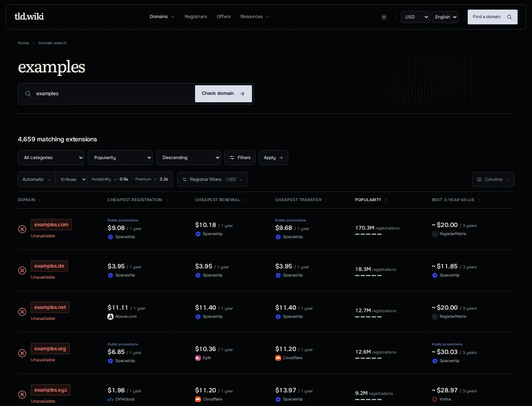Image resolution: width=532 pixels, height=406 pixels.
Task: Click the search icon in the examples input
Action: click(28, 94)
